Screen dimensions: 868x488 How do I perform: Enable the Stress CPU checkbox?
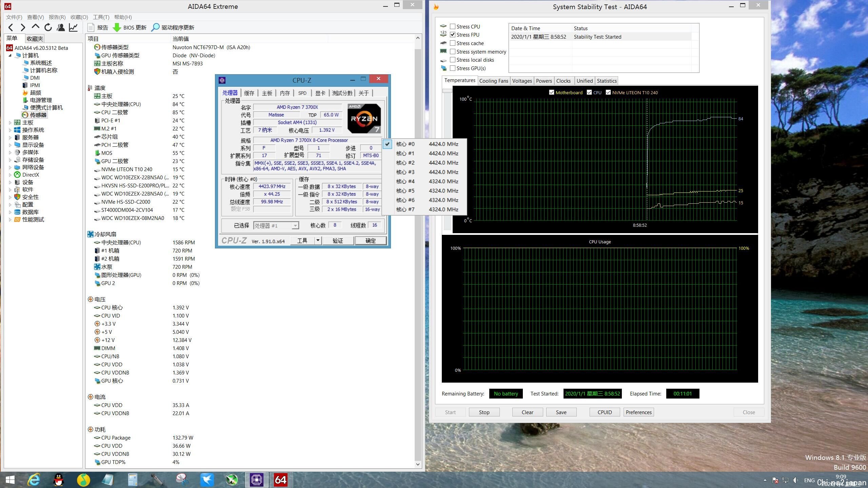coord(453,26)
